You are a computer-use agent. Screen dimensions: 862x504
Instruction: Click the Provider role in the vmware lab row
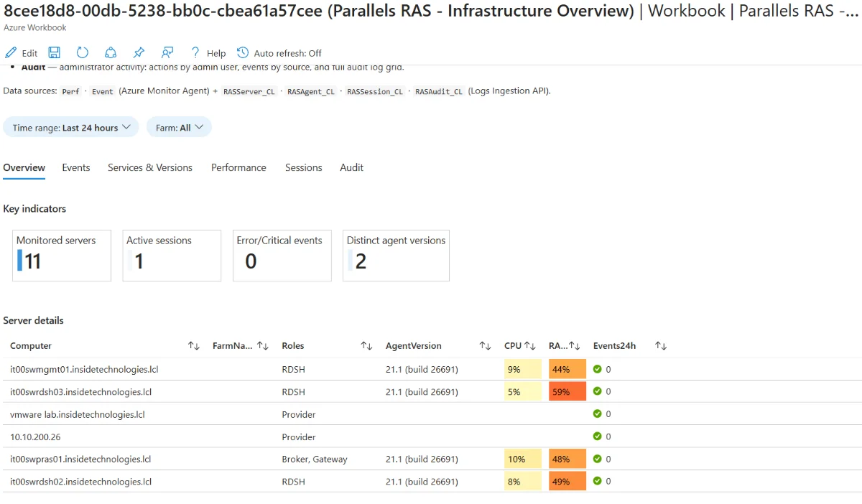pyautogui.click(x=299, y=414)
